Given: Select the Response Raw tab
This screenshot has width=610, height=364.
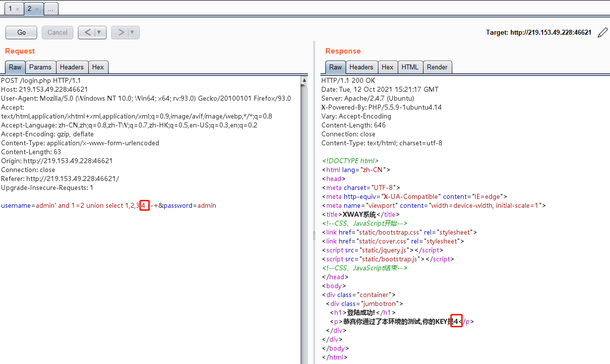Looking at the screenshot, I should coord(336,67).
